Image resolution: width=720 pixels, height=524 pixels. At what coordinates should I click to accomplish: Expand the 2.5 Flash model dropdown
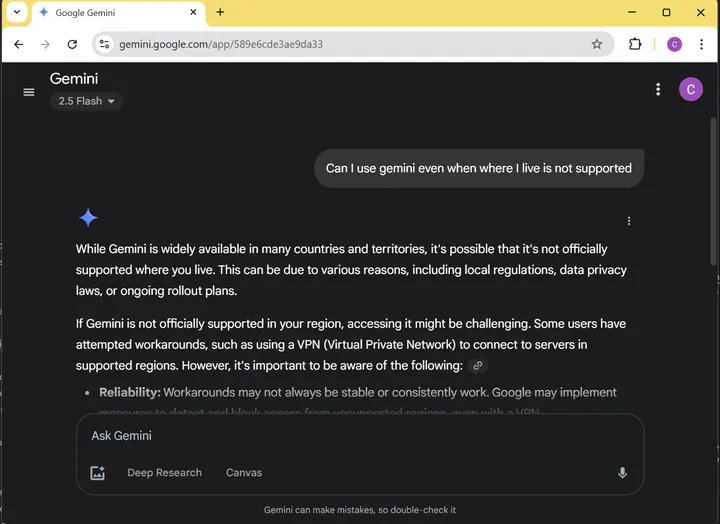pos(86,101)
